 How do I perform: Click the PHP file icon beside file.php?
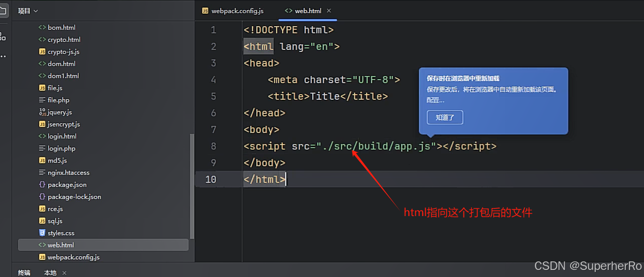tap(42, 100)
